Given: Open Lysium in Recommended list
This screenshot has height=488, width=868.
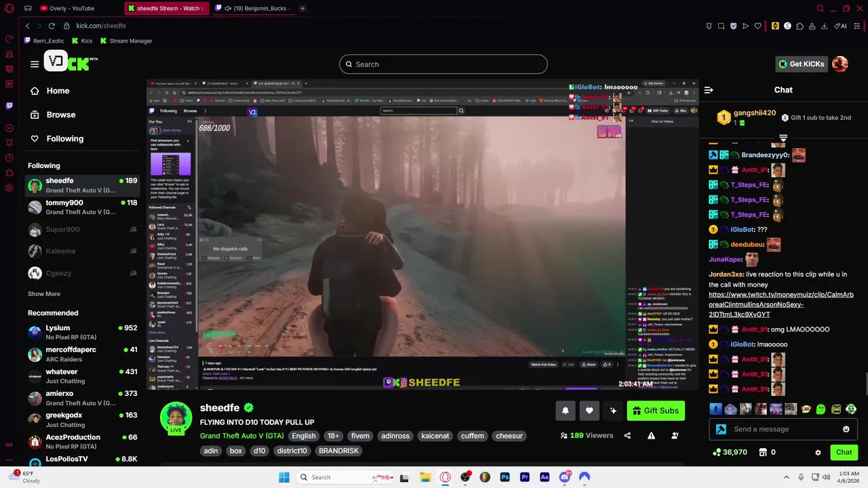Looking at the screenshot, I should pos(83,332).
